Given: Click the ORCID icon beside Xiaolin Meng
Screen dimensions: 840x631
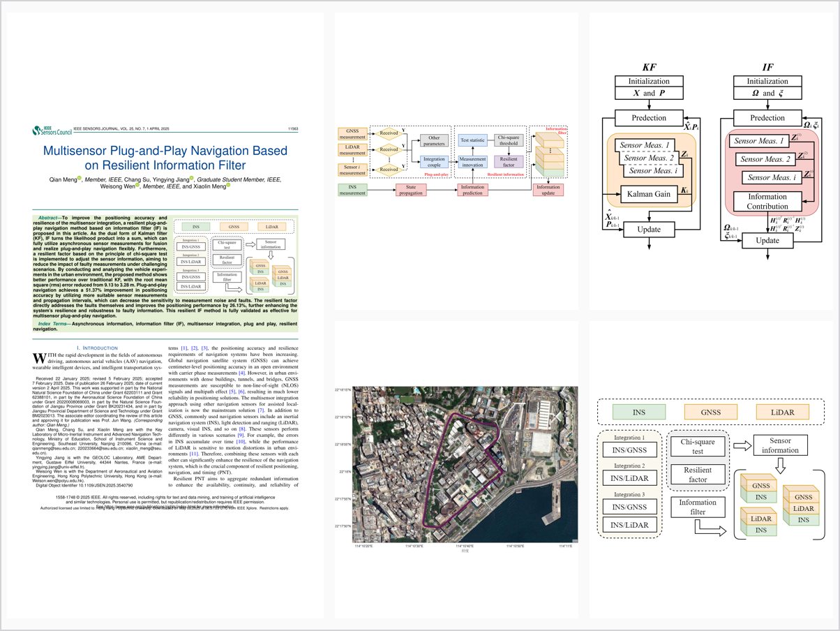Looking at the screenshot, I should coord(227,186).
